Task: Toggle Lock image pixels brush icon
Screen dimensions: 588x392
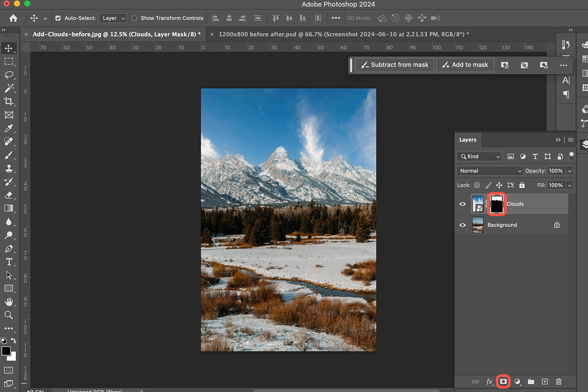Action: click(x=488, y=185)
